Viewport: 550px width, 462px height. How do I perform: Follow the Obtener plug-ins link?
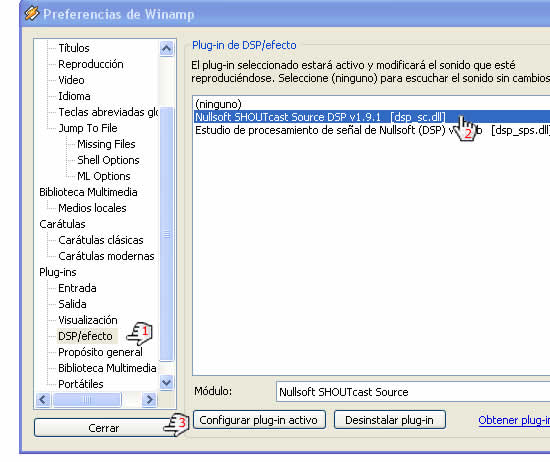coord(514,420)
